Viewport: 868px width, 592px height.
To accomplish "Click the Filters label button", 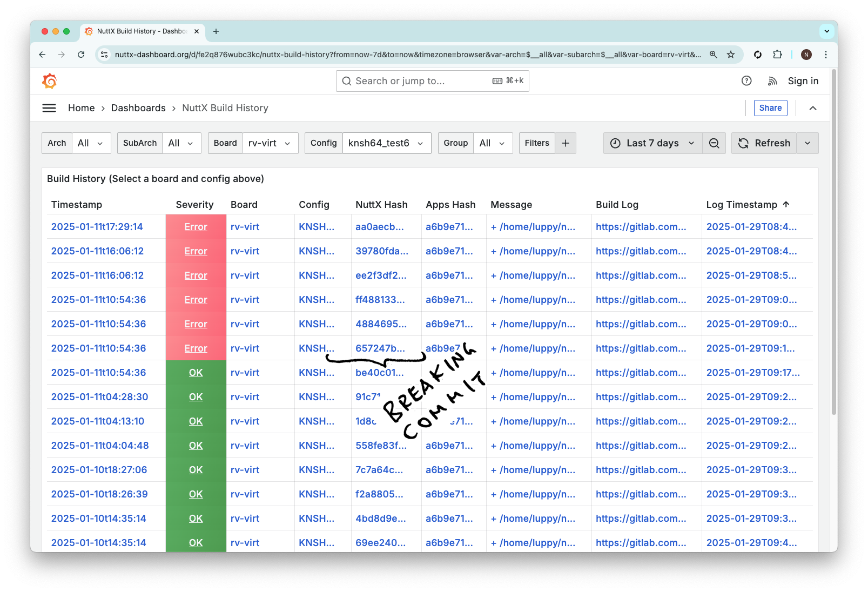I will click(x=537, y=143).
